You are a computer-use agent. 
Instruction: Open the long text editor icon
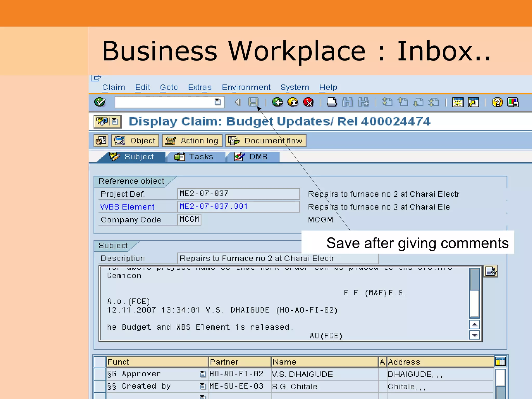point(491,271)
